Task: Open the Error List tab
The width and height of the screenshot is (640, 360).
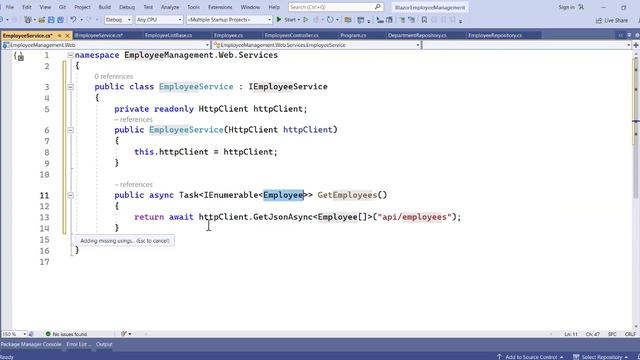Action: pos(78,344)
